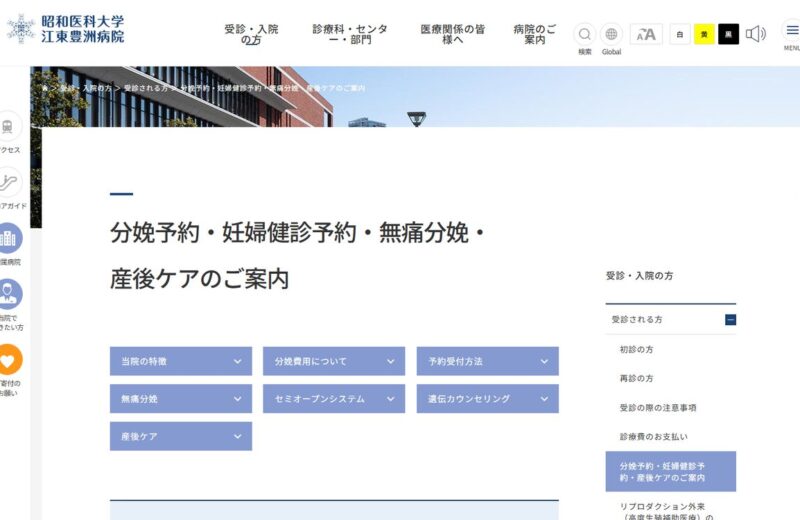The image size is (800, 520).
Task: Collapse the 受診される方 minus toggle
Action: pyautogui.click(x=730, y=319)
